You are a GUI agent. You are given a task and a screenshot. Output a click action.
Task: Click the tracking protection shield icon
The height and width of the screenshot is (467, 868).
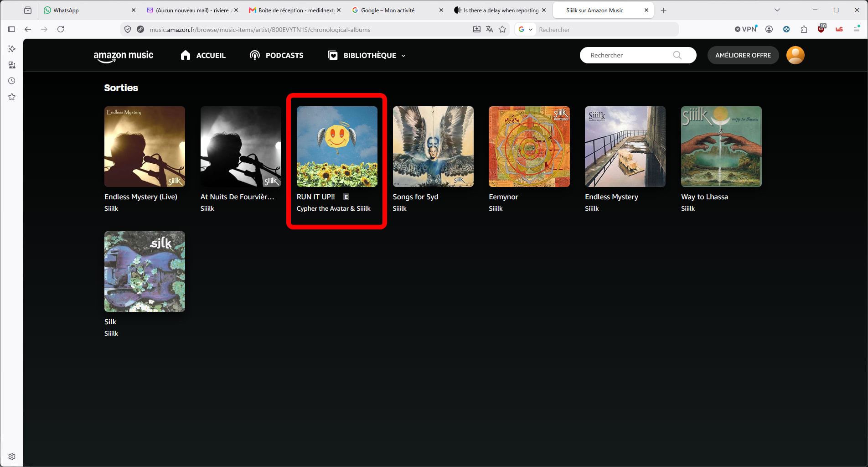click(x=128, y=29)
